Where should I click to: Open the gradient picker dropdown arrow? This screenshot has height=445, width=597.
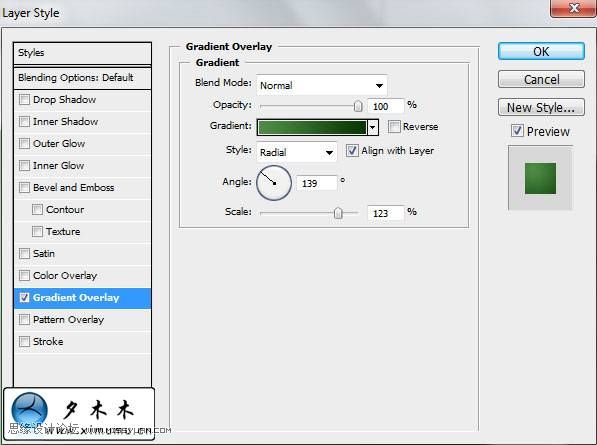[x=373, y=127]
